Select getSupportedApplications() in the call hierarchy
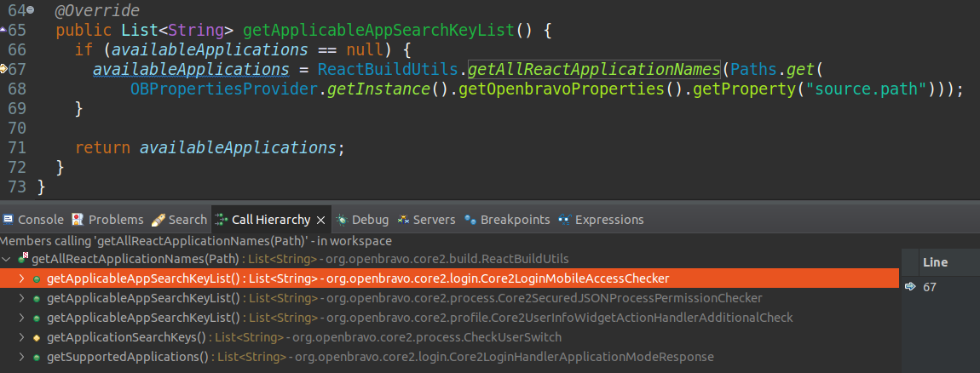The height and width of the screenshot is (373, 980). tap(128, 357)
